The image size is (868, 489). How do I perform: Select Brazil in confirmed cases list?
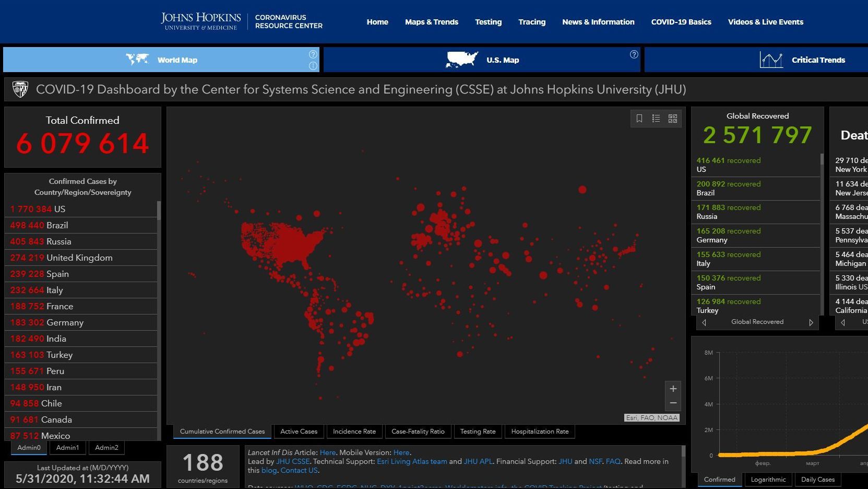81,225
